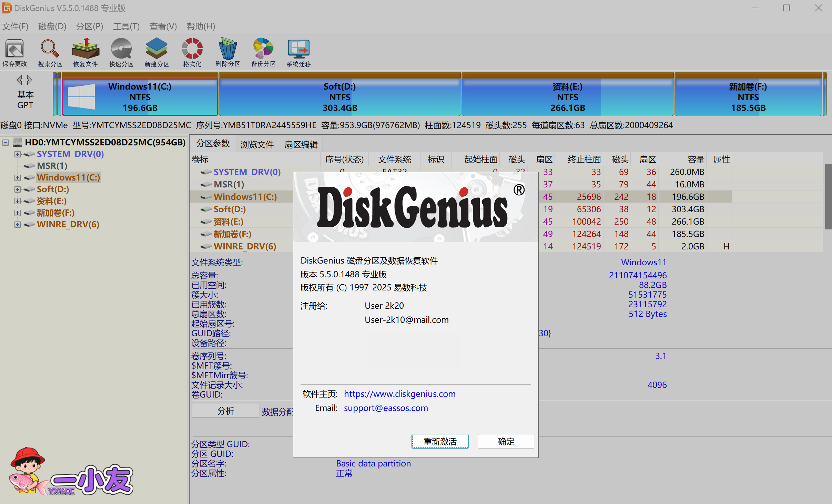Switch to the 浏览文件 tab
The image size is (832, 504).
(257, 144)
